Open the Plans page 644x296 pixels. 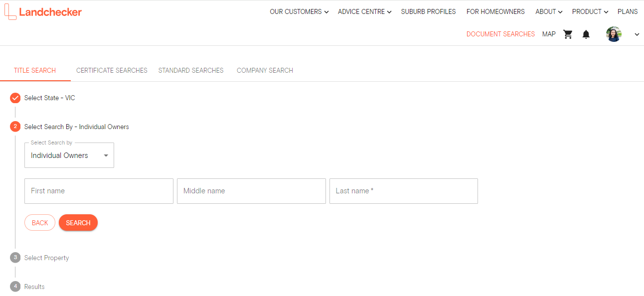tap(628, 11)
